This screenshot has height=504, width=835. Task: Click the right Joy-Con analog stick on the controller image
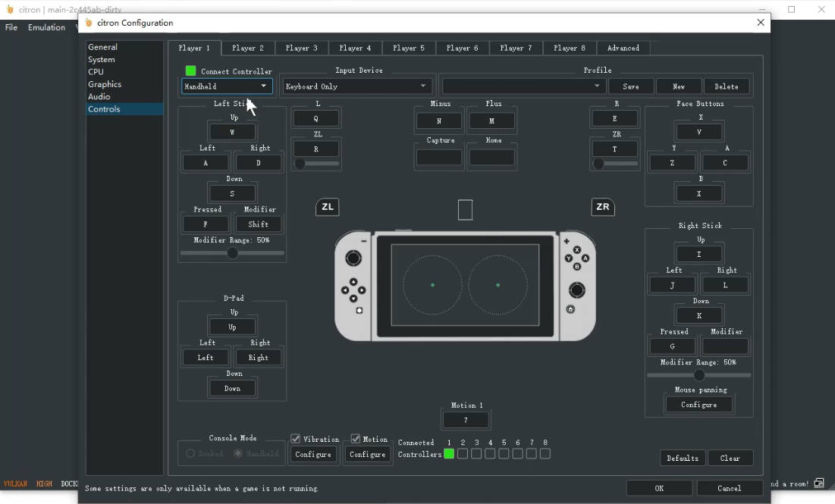point(577,290)
